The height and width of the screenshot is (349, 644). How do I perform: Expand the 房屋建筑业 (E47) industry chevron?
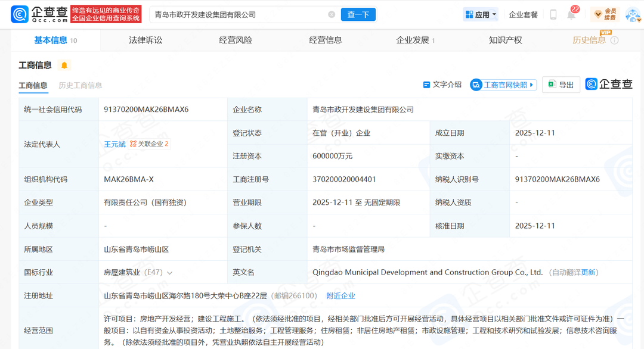coord(170,273)
